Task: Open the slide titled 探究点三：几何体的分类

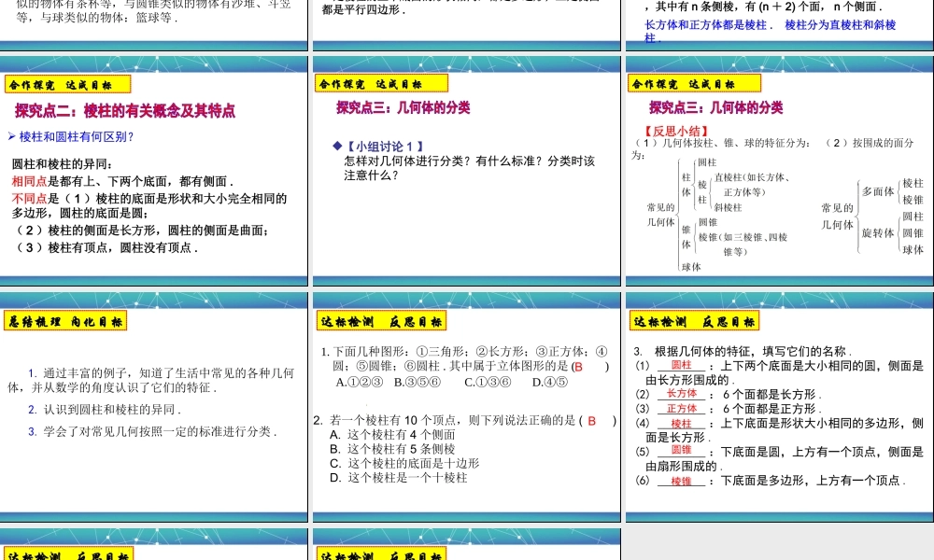Action: pos(465,173)
